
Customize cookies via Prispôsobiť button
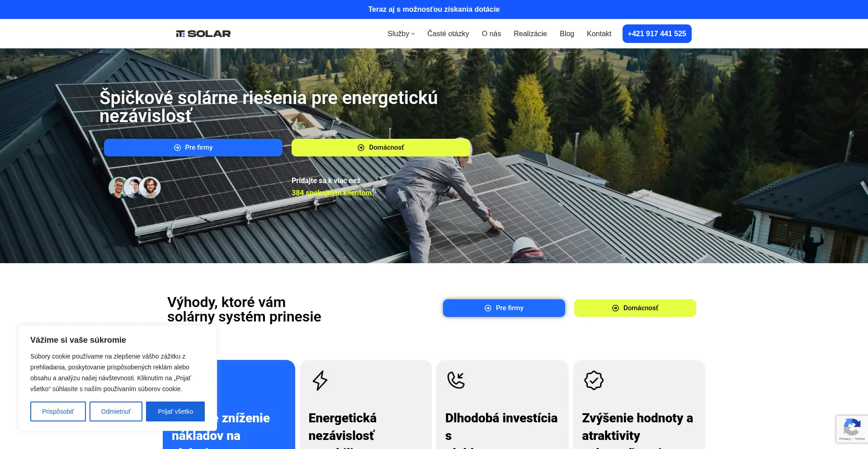[x=58, y=411]
